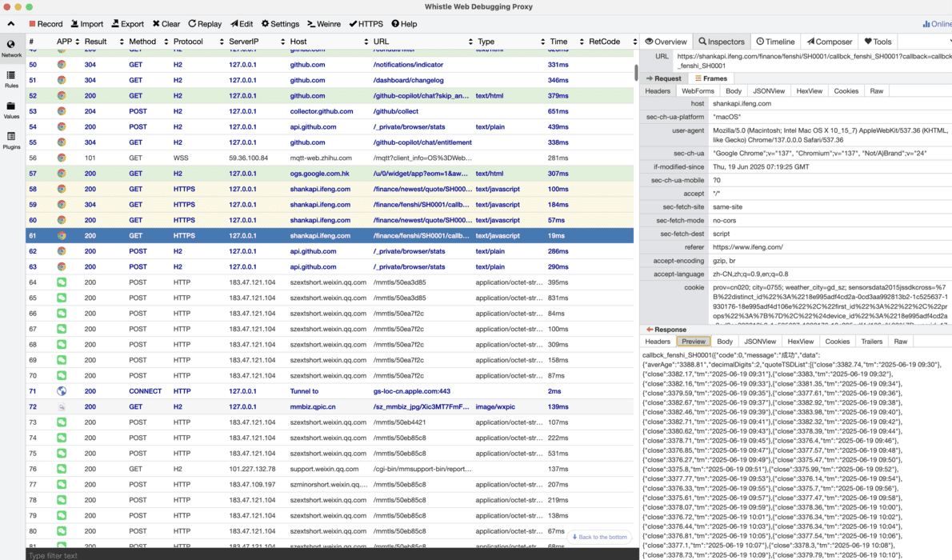
Task: Collapse the top toolbar with the up arrow
Action: pos(11,24)
